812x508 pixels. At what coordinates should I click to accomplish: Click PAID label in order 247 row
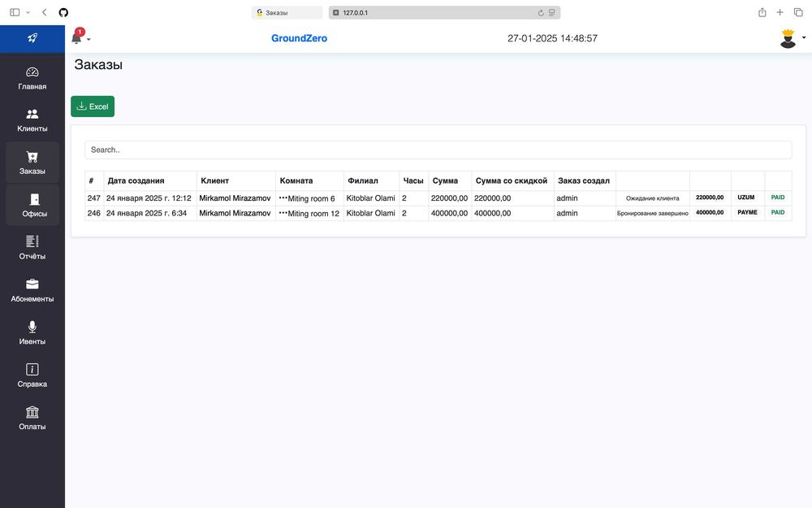pyautogui.click(x=778, y=198)
